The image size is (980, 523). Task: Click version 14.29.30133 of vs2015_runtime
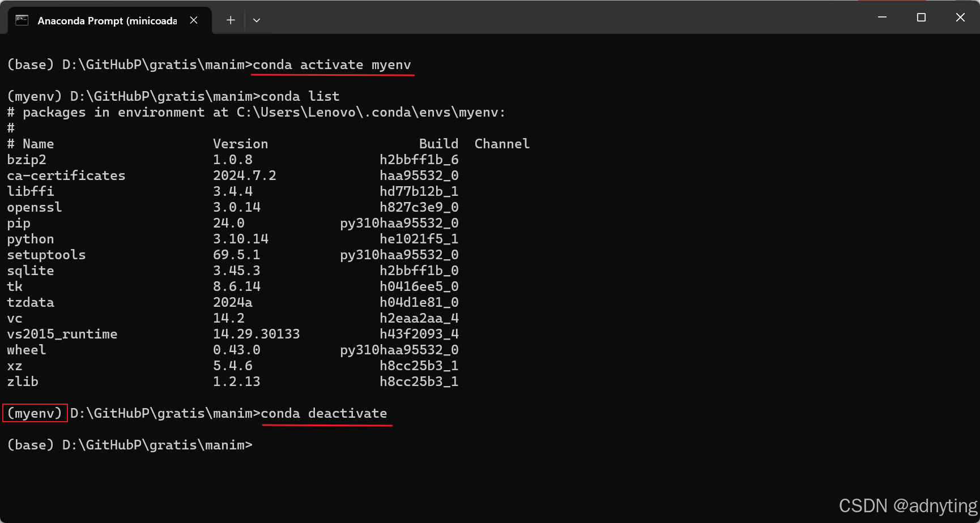coord(257,334)
